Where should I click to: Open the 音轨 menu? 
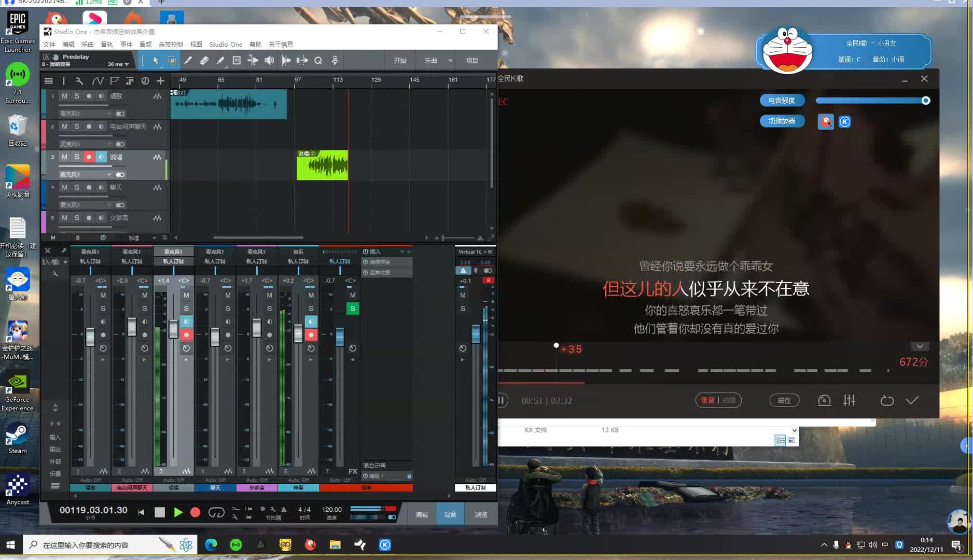[107, 45]
